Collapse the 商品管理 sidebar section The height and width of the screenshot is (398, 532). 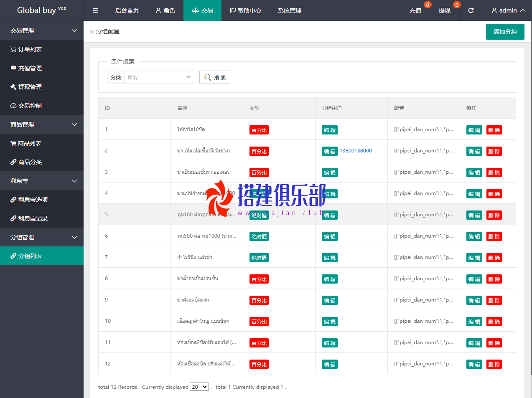point(42,124)
